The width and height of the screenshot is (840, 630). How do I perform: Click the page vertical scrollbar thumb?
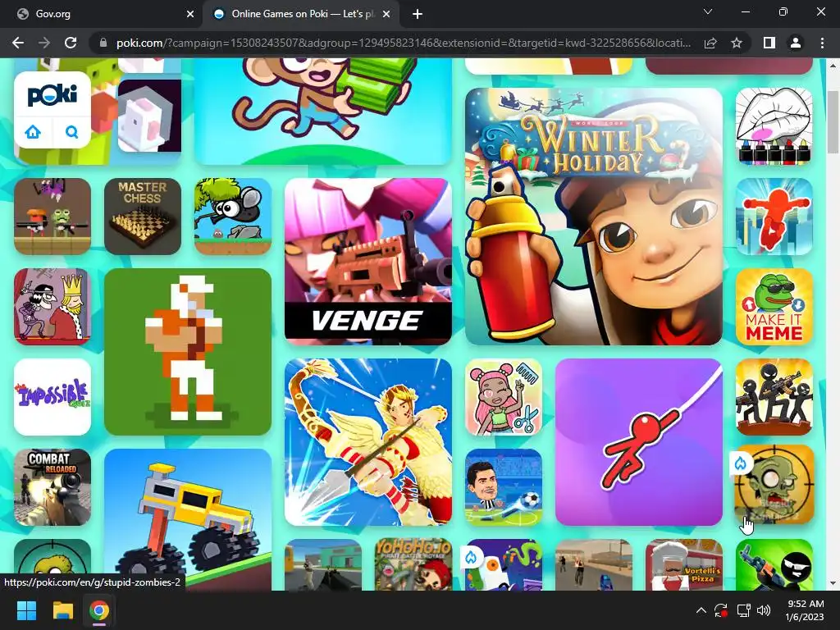point(833,121)
